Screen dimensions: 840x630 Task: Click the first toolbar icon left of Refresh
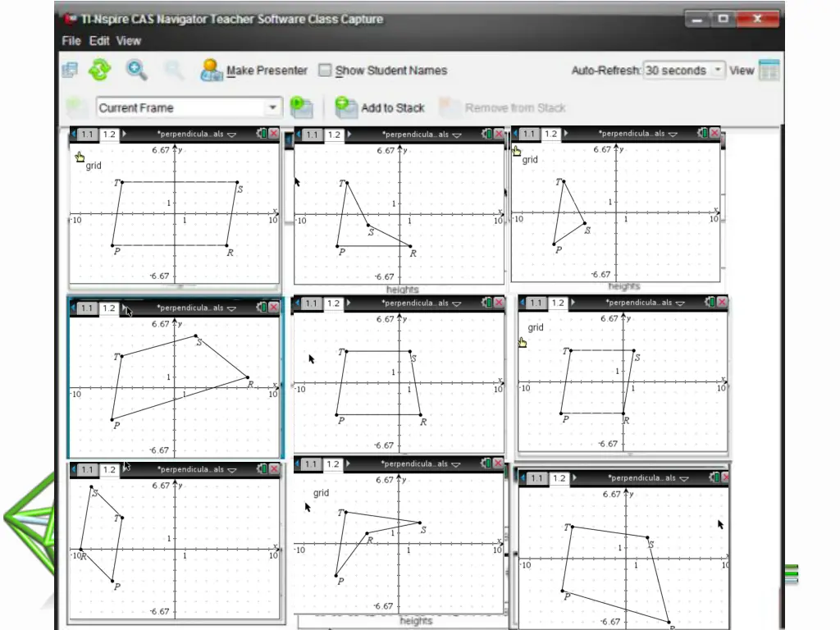click(x=71, y=70)
